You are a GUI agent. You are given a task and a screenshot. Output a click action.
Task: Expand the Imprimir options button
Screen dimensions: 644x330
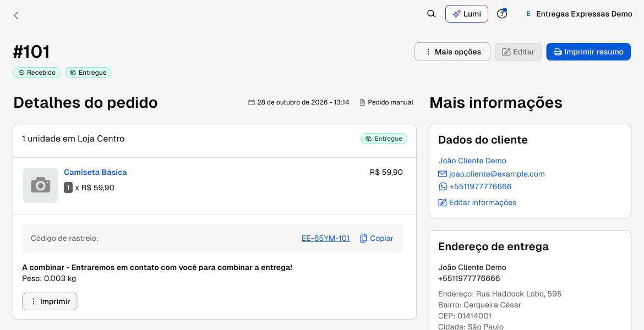click(x=50, y=301)
